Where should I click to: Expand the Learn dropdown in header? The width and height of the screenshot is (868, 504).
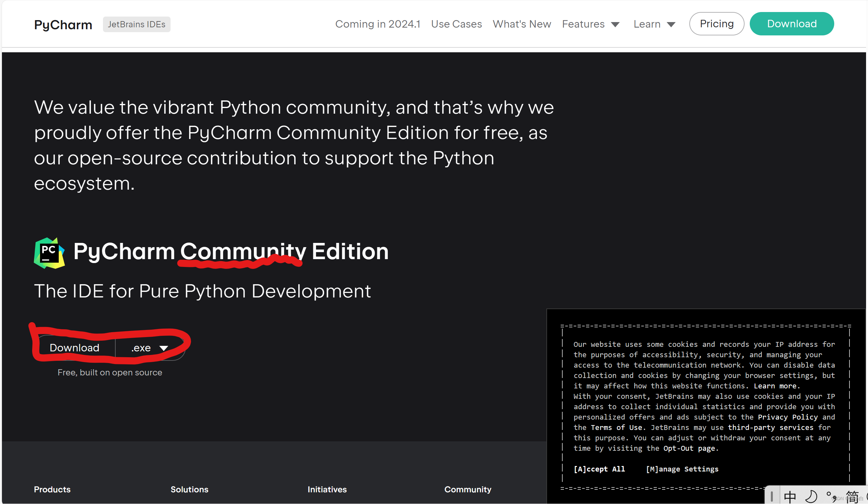654,24
